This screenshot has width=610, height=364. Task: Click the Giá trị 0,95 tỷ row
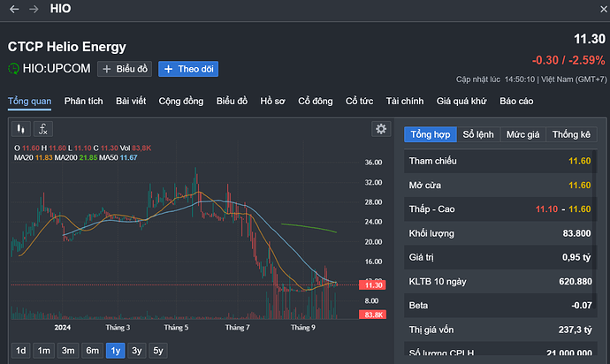[499, 257]
